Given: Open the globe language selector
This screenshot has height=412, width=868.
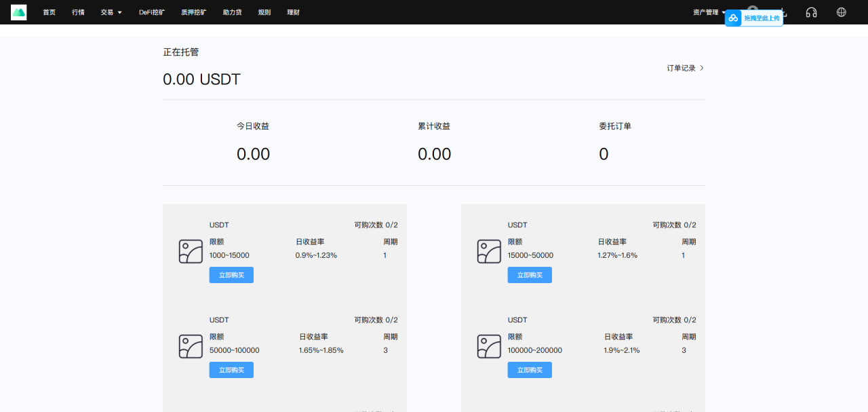Looking at the screenshot, I should pos(842,12).
